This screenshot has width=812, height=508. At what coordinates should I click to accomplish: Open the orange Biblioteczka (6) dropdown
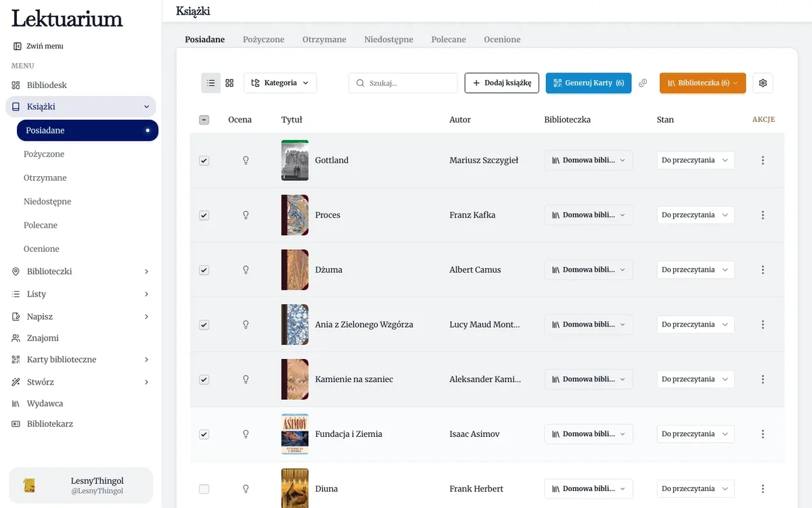(x=702, y=83)
